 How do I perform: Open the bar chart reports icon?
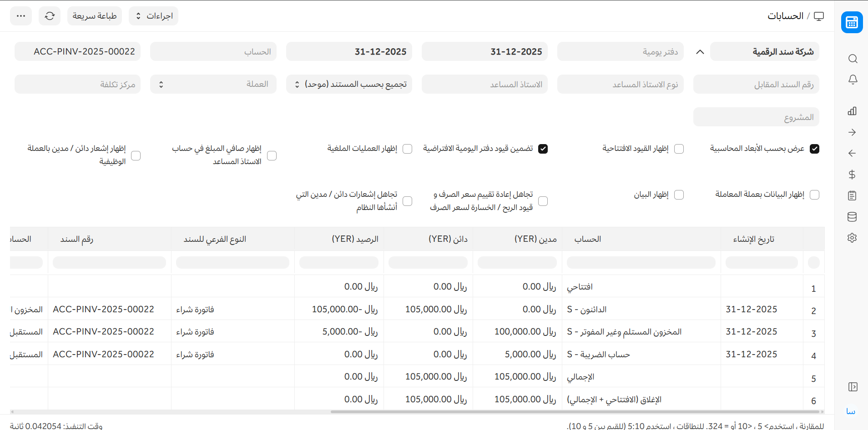click(852, 111)
